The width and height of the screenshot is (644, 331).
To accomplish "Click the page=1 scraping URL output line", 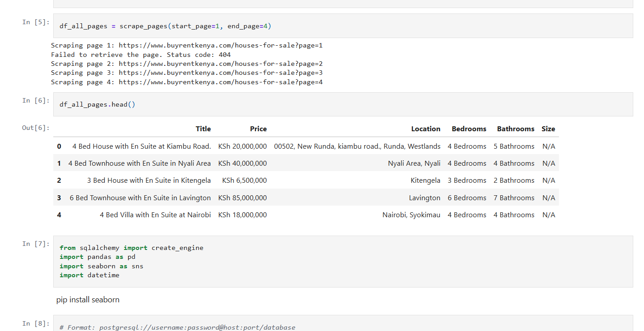I will tap(187, 45).
